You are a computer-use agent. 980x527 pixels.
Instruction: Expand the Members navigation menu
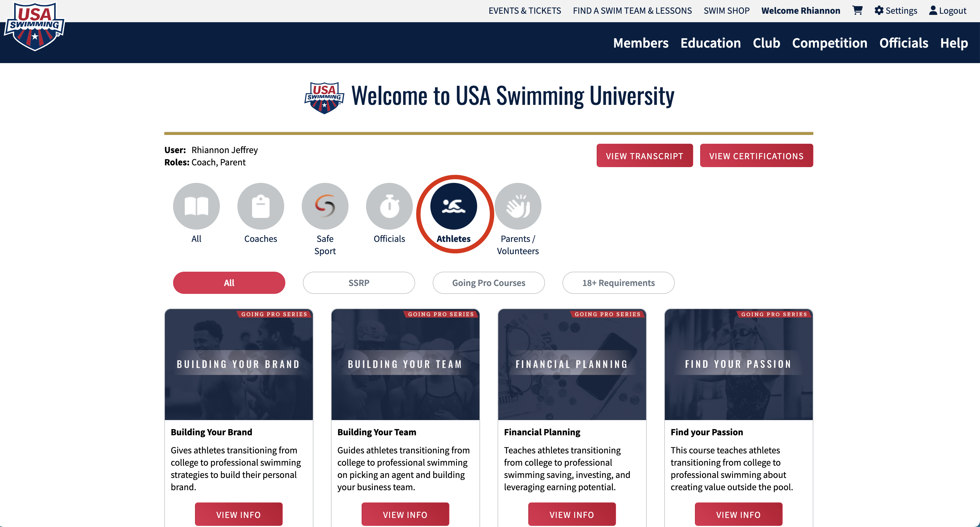(641, 43)
